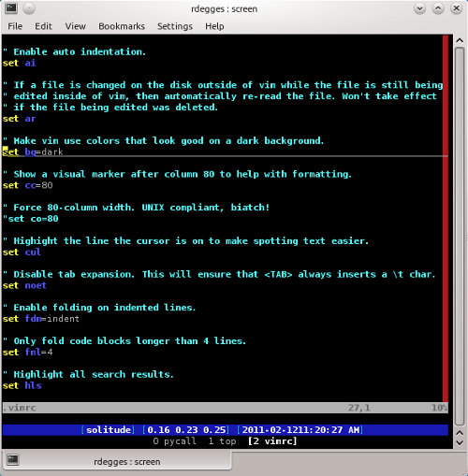Click the 'set bg=dark' line
The height and width of the screenshot is (476, 468).
click(33, 152)
